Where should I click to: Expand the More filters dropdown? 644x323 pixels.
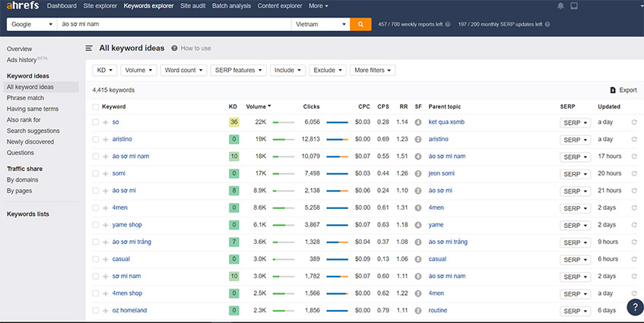[x=373, y=70]
